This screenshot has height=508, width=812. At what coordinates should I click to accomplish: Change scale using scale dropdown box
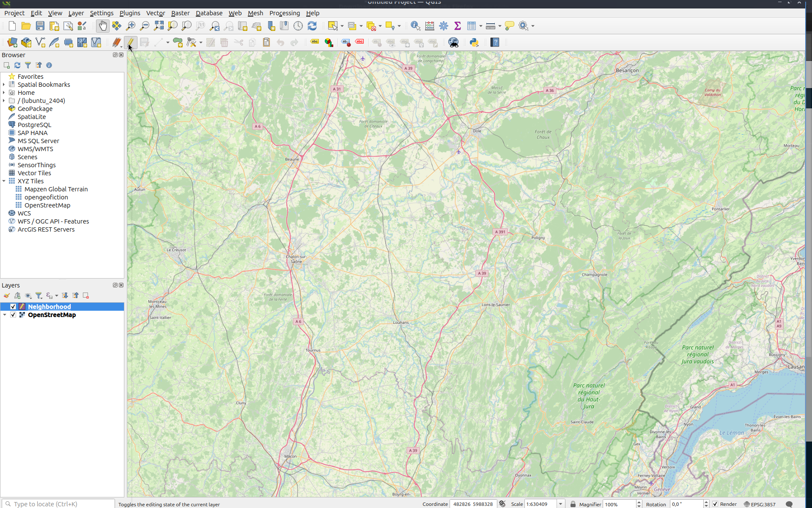tap(560, 504)
